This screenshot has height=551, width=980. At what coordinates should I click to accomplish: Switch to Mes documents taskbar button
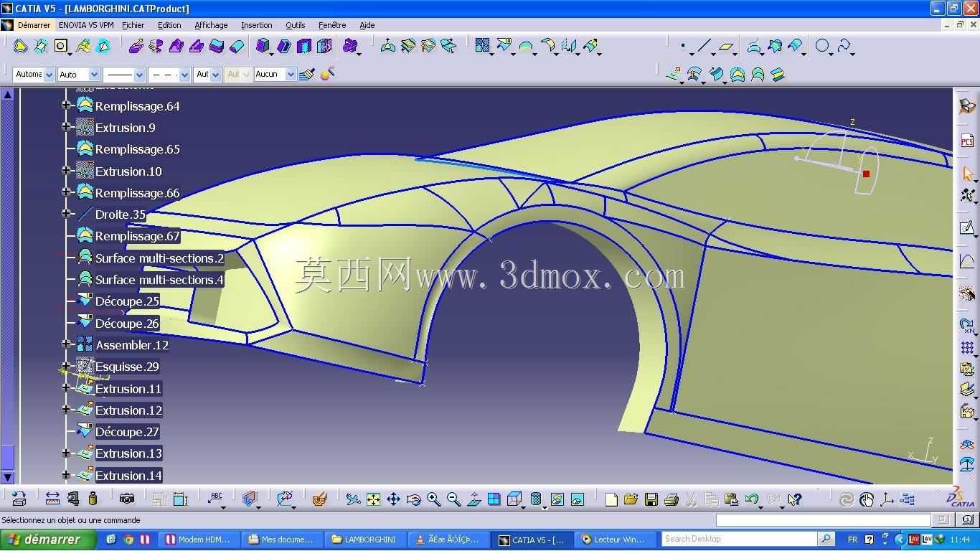pos(281,540)
